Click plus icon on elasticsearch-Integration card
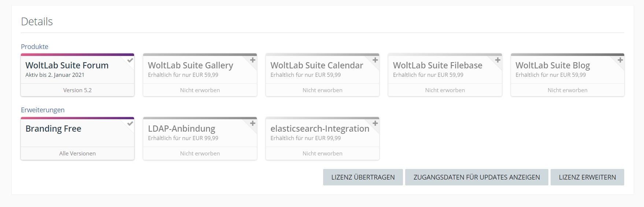The width and height of the screenshot is (644, 207). [x=375, y=123]
